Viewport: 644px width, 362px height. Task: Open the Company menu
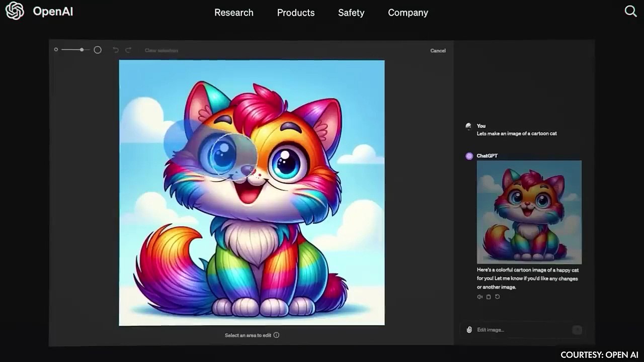408,13
